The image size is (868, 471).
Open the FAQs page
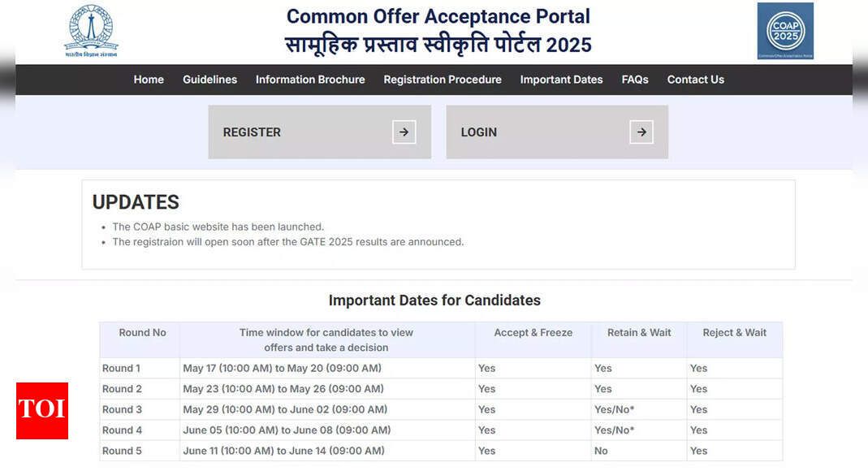click(x=634, y=80)
